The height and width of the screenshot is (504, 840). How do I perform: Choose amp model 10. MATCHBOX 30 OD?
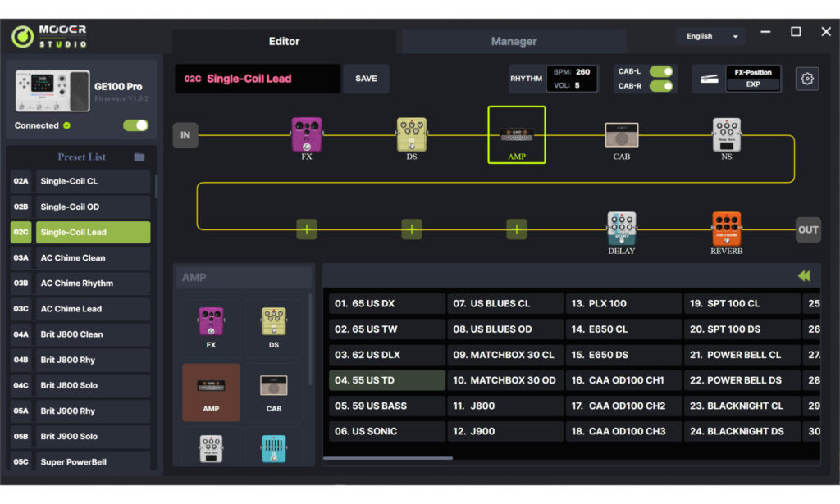tap(505, 380)
